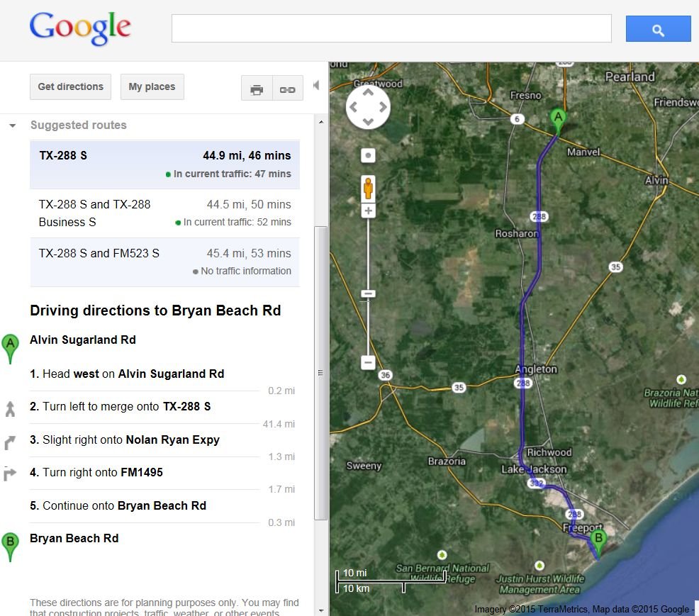The image size is (699, 616).
Task: Click start marker A in directions list
Action: tap(10, 348)
